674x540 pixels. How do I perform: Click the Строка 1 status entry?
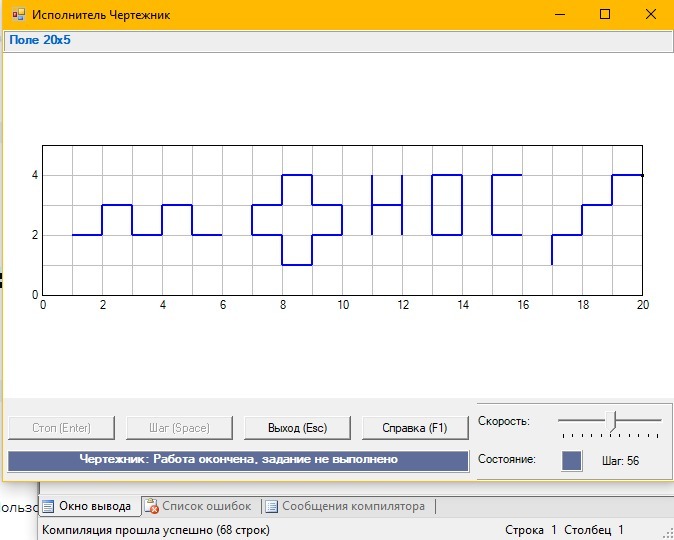point(531,530)
